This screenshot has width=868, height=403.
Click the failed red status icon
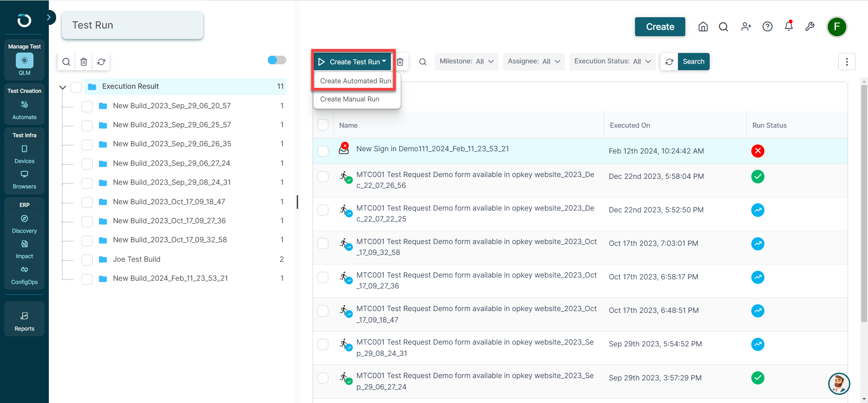758,151
